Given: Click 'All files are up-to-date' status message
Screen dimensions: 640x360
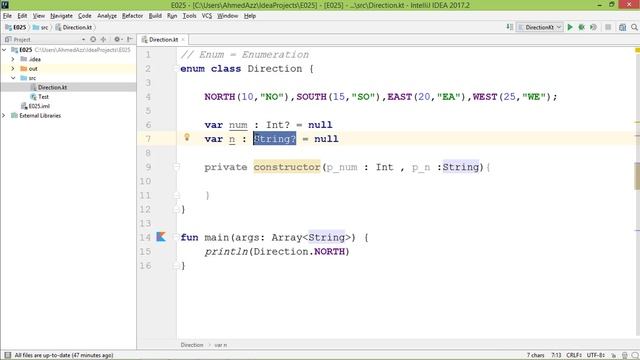Looking at the screenshot, I should tap(64, 356).
